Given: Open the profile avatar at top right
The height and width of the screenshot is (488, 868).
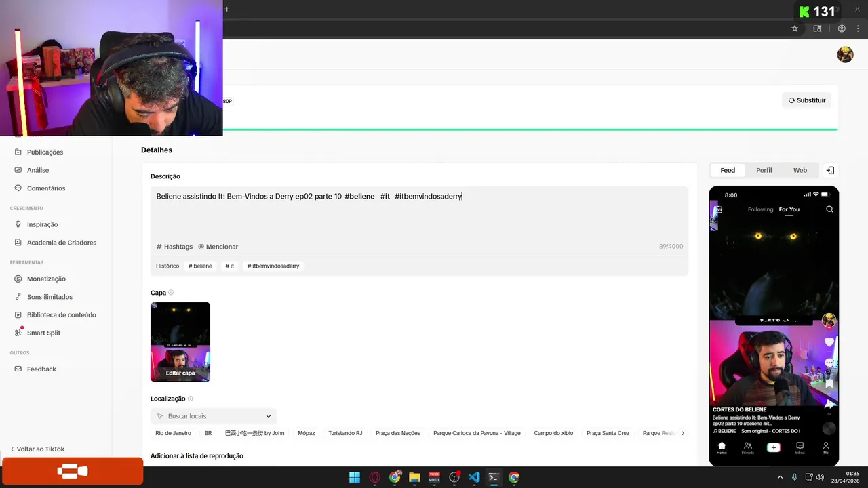Looking at the screenshot, I should [845, 55].
